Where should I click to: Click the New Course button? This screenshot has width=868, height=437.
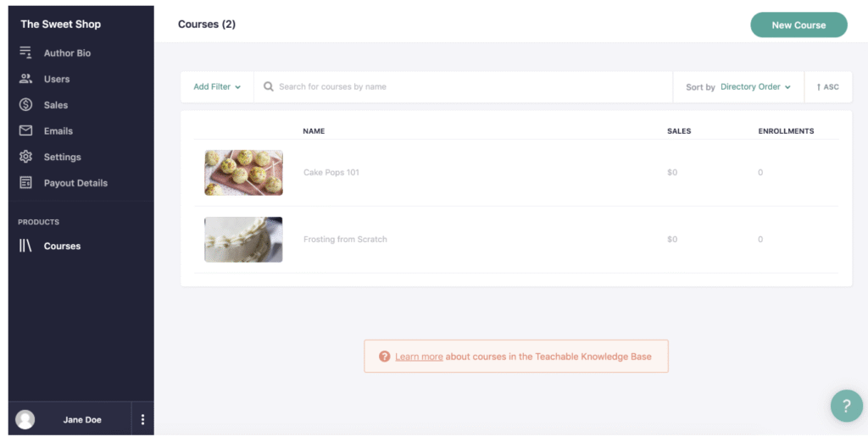pos(798,25)
